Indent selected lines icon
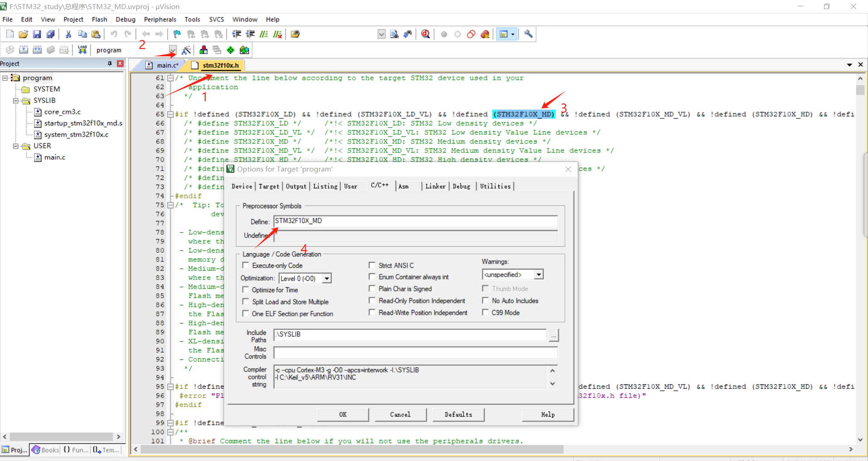 pyautogui.click(x=237, y=34)
